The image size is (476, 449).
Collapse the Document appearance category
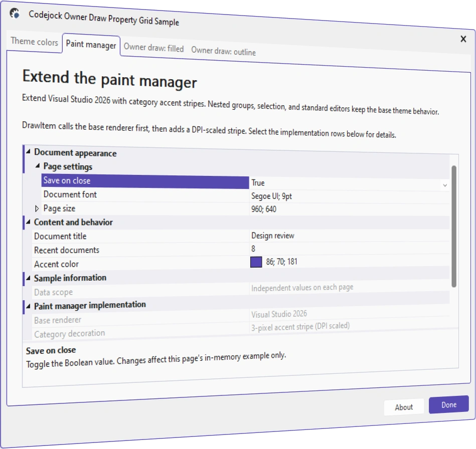tap(28, 151)
